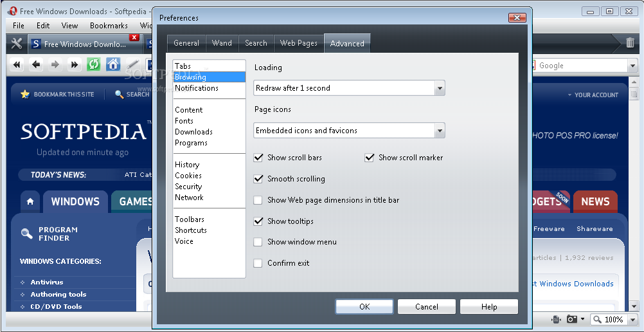This screenshot has width=644, height=332.
Task: Open the News tab on Softpedia
Action: click(x=596, y=201)
